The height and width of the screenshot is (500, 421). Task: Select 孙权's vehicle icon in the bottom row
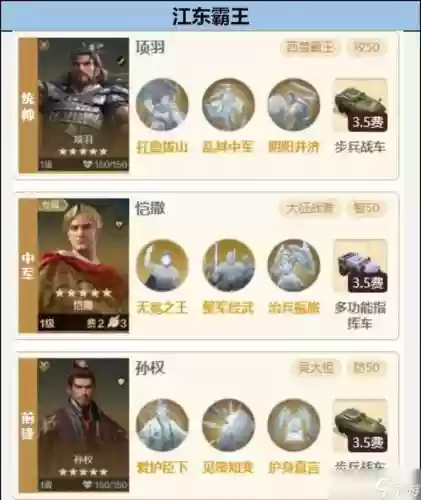coord(361,425)
